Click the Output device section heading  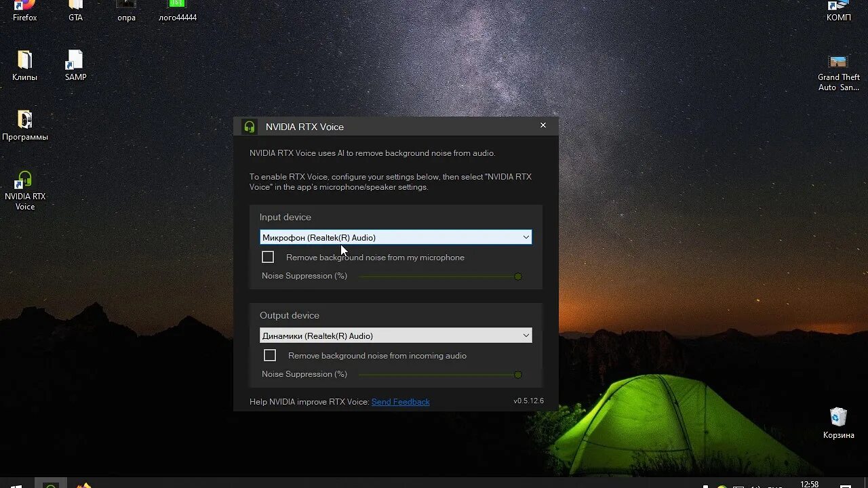click(289, 315)
